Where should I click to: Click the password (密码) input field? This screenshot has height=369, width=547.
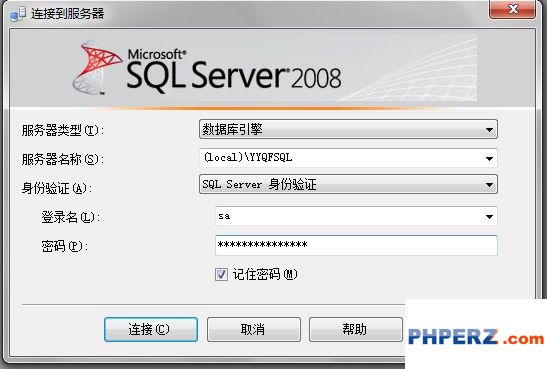(356, 245)
